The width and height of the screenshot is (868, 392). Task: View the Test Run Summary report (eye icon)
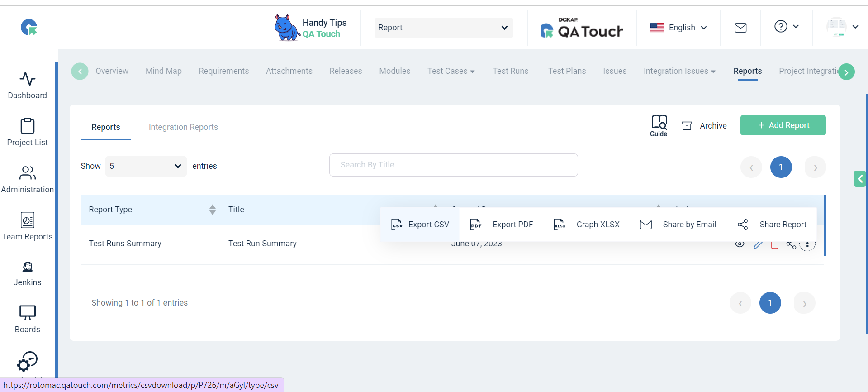[740, 244]
